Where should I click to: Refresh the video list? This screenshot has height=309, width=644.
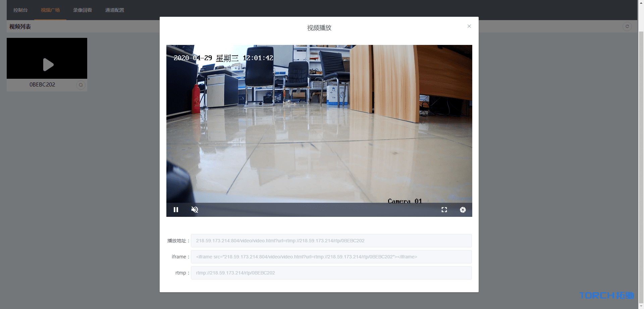tap(627, 26)
